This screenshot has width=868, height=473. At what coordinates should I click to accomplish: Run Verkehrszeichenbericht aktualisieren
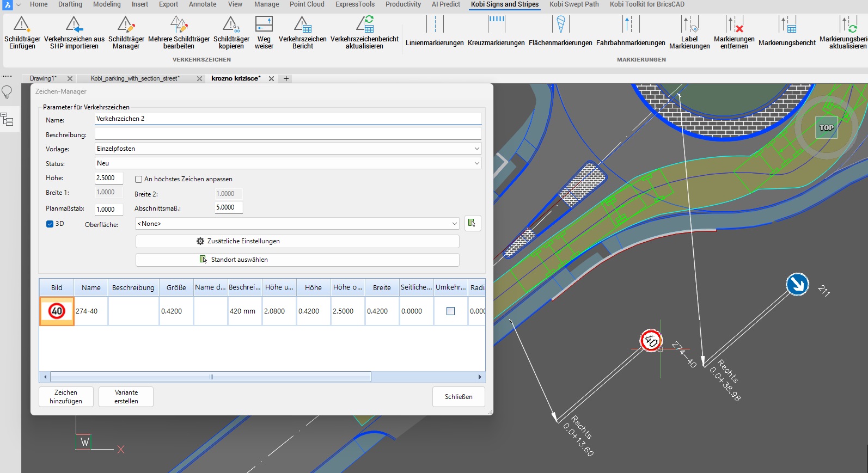pyautogui.click(x=364, y=32)
